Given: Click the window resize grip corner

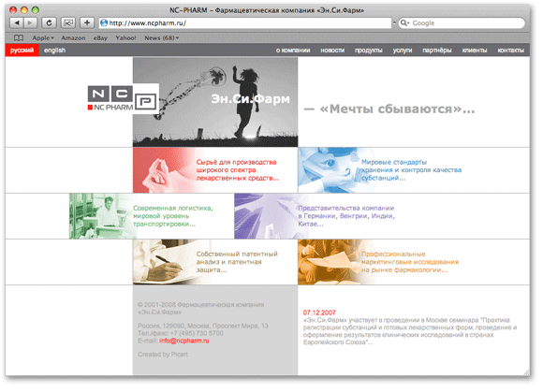Looking at the screenshot, I should [x=526, y=372].
